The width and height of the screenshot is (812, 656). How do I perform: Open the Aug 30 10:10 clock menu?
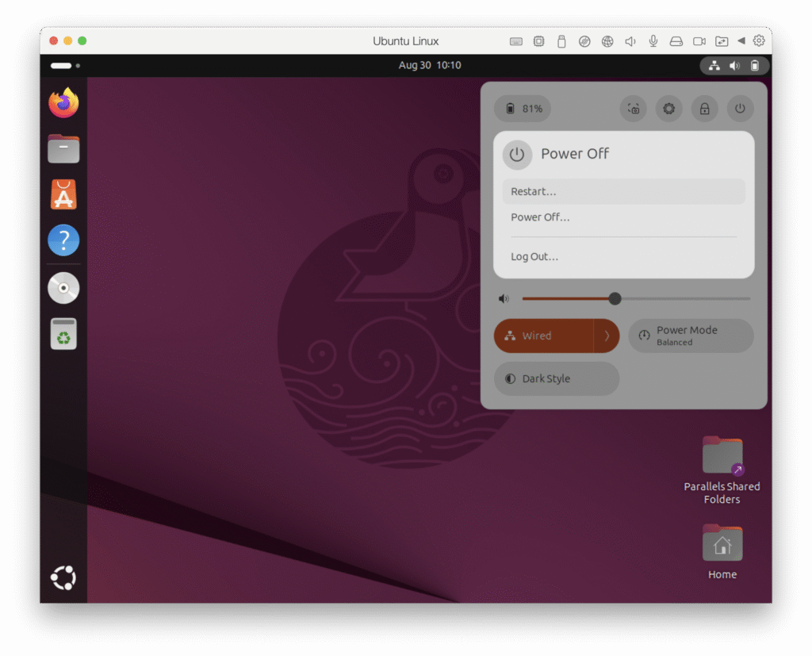pyautogui.click(x=429, y=65)
